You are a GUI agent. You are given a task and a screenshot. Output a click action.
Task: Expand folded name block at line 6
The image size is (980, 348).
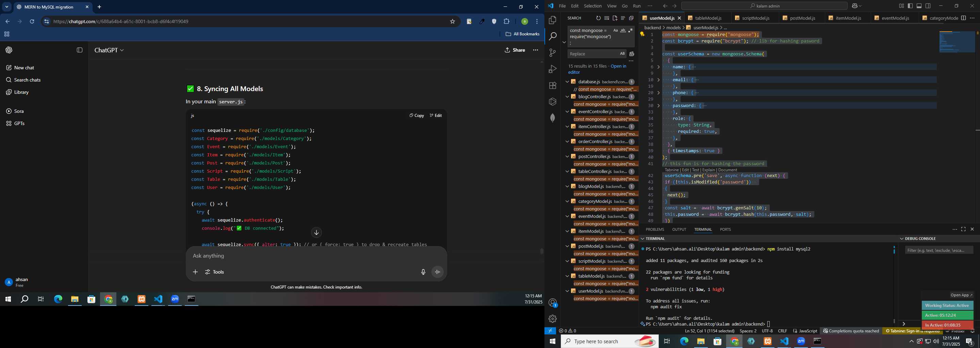tap(658, 67)
